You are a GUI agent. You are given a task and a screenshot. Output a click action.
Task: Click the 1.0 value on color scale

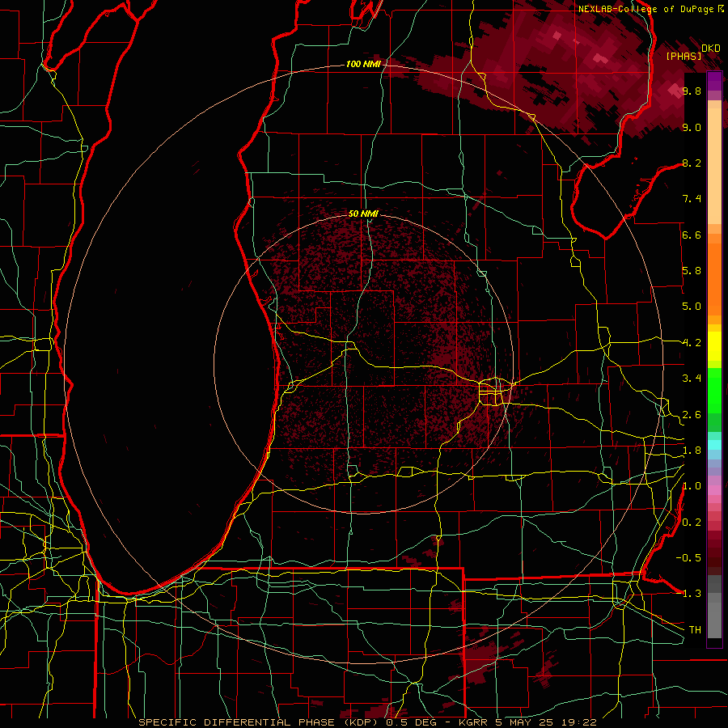coord(692,486)
